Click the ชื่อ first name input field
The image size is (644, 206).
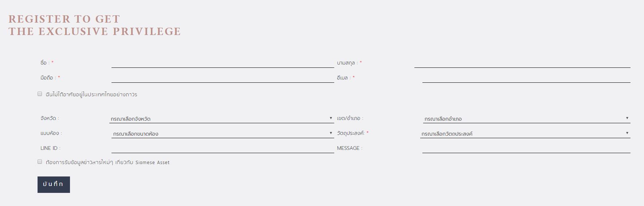point(222,63)
